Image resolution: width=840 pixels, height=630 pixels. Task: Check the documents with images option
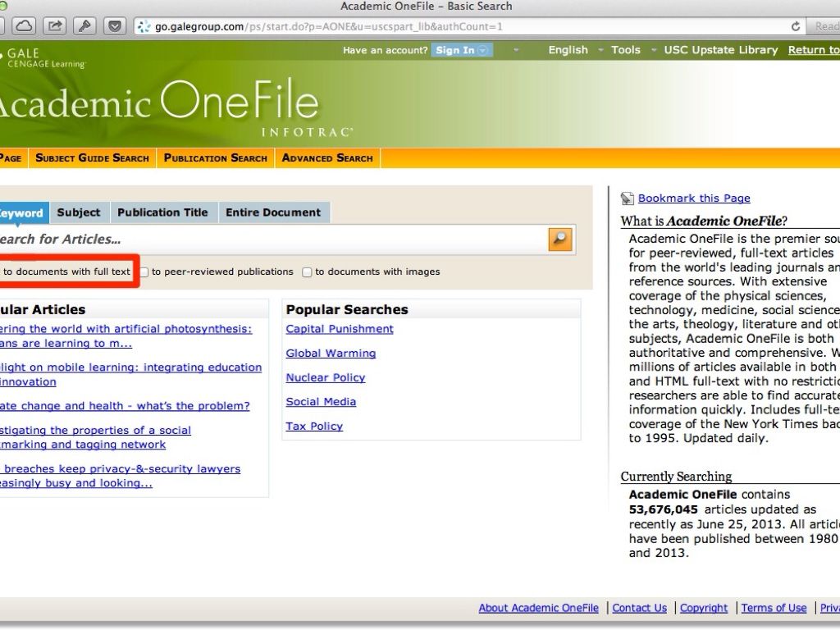click(x=307, y=272)
